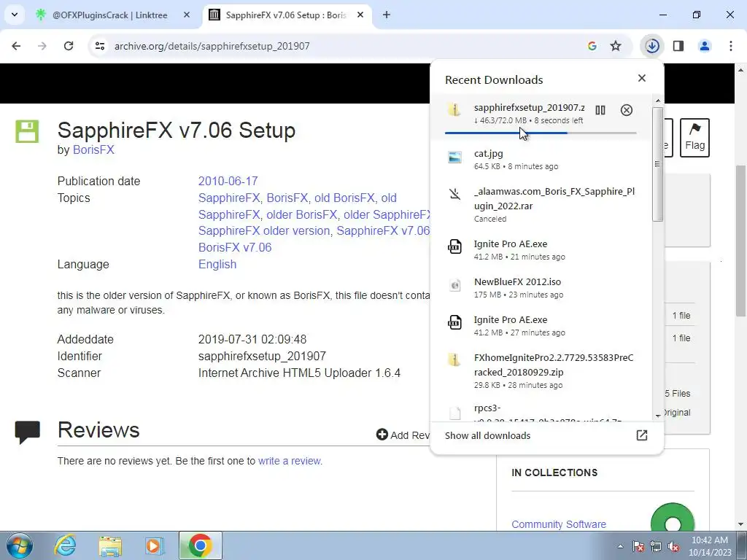Toggle the Chrome side panel

678,46
